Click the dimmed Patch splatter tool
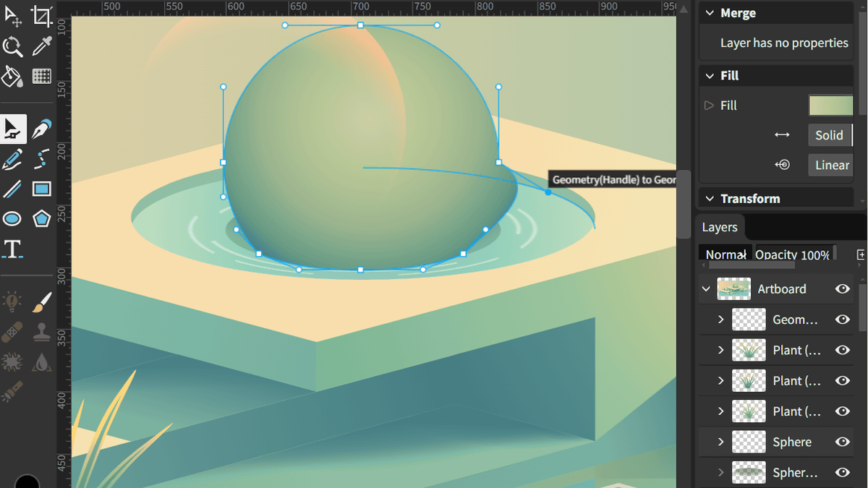 [x=13, y=361]
